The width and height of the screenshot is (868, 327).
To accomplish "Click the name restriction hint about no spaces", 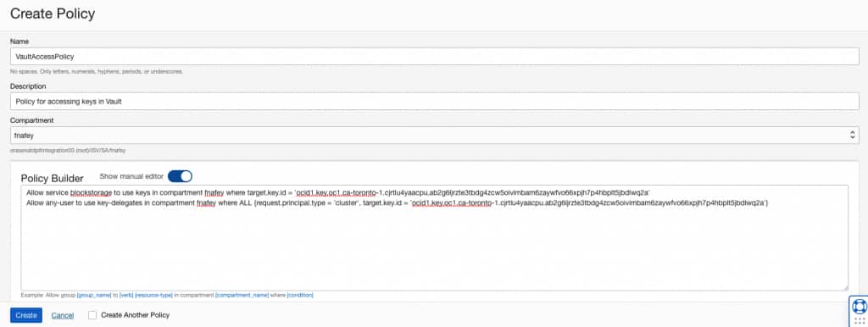I will (x=97, y=71).
